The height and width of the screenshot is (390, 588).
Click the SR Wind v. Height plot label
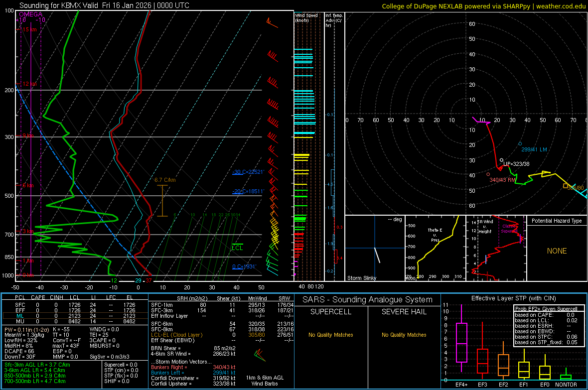[x=485, y=227]
